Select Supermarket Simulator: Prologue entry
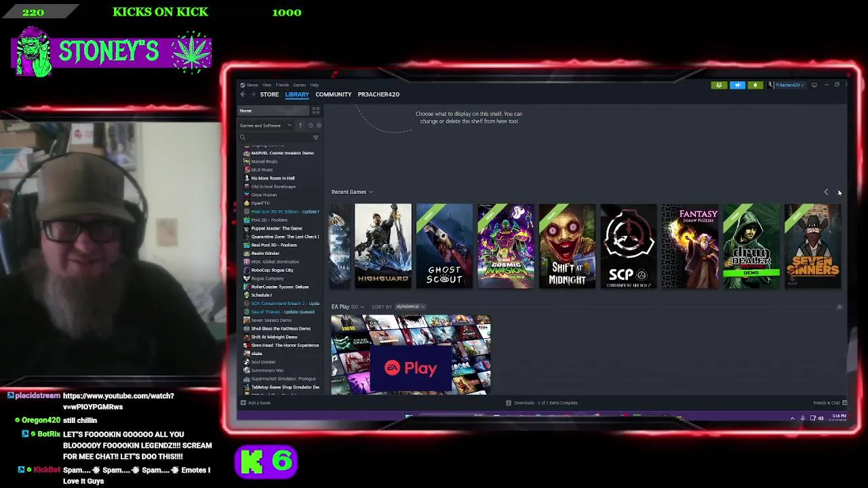The width and height of the screenshot is (868, 488). click(283, 378)
